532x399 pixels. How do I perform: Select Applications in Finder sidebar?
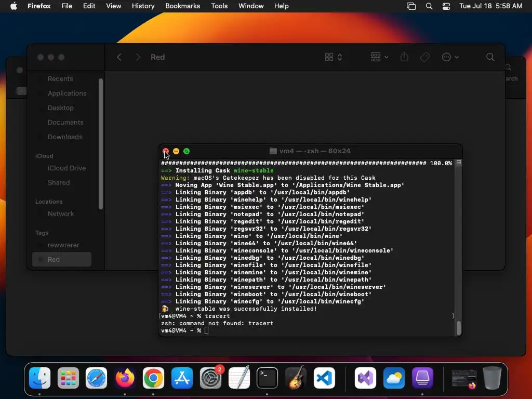(67, 94)
